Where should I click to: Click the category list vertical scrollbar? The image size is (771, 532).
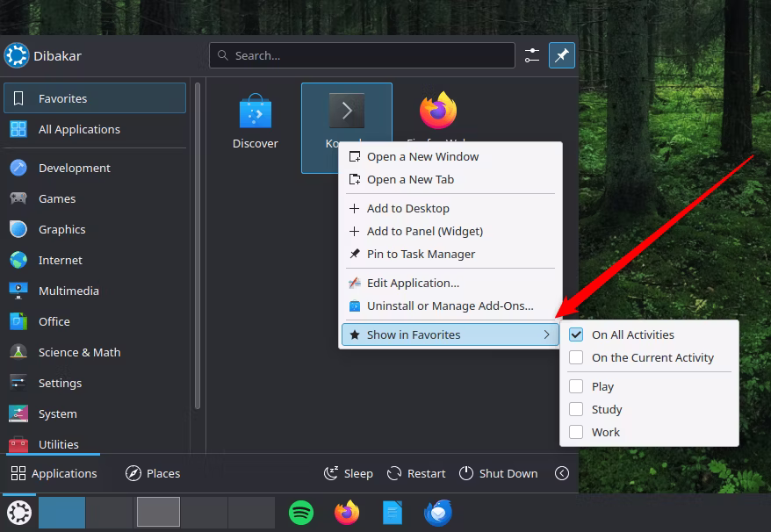198,246
